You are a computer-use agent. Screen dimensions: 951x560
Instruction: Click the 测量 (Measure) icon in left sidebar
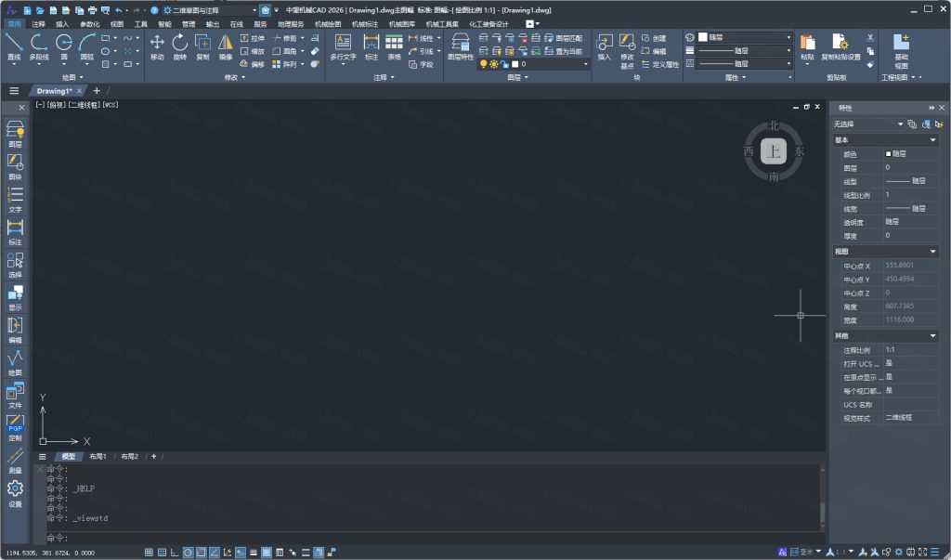pyautogui.click(x=15, y=459)
